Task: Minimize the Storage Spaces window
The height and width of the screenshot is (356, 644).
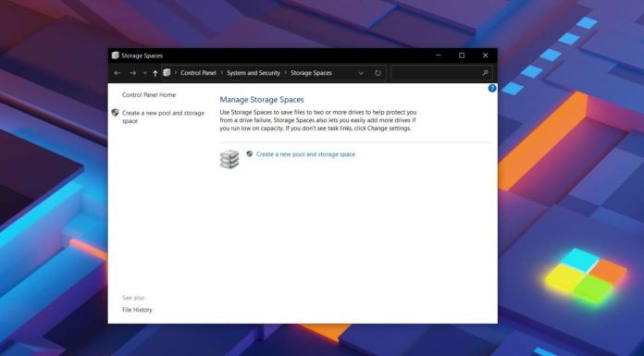Action: (x=439, y=55)
